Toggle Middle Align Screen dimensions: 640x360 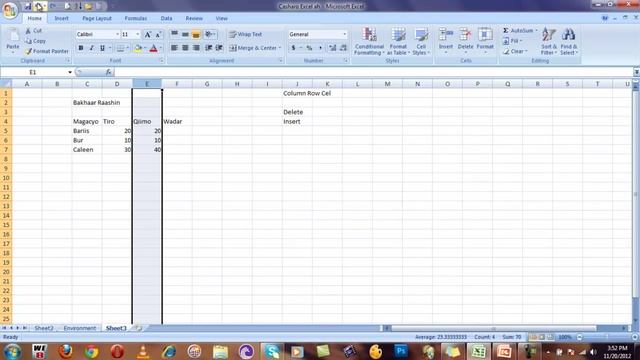[x=185, y=34]
